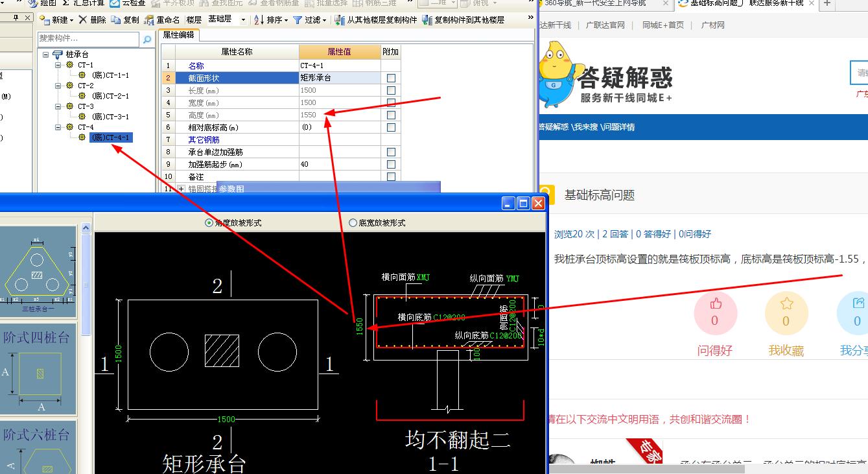Viewport: 868px width, 474px height.
Task: Open the 广材网 bookmark
Action: [713, 25]
